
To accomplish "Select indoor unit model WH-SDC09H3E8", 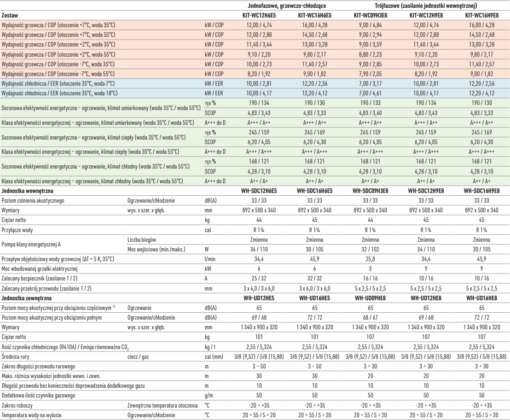I will (370, 191).
